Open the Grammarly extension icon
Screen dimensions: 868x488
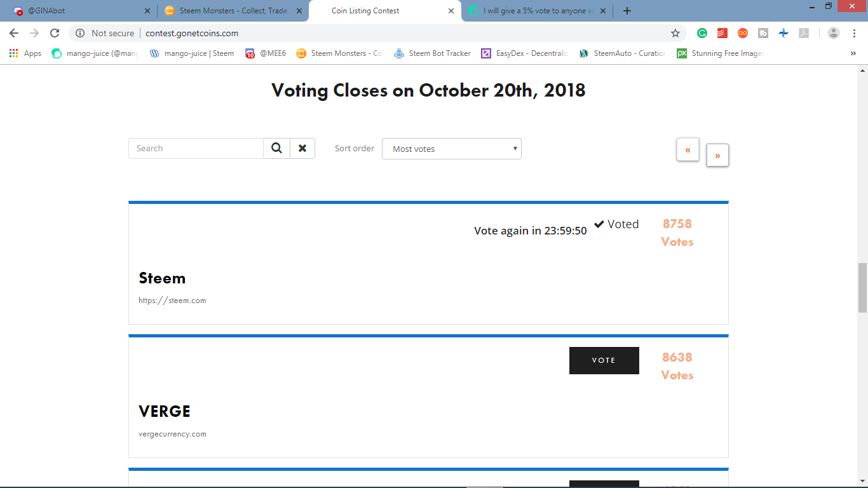coord(702,33)
